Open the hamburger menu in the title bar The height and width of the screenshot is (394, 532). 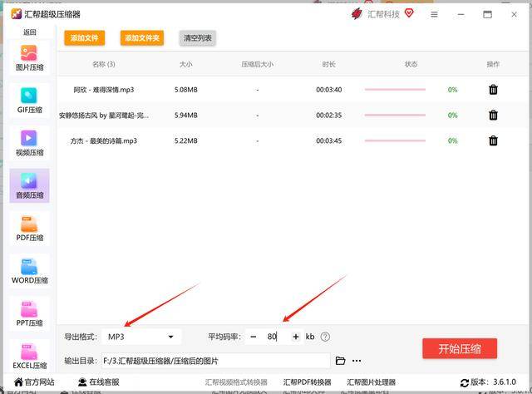point(434,14)
